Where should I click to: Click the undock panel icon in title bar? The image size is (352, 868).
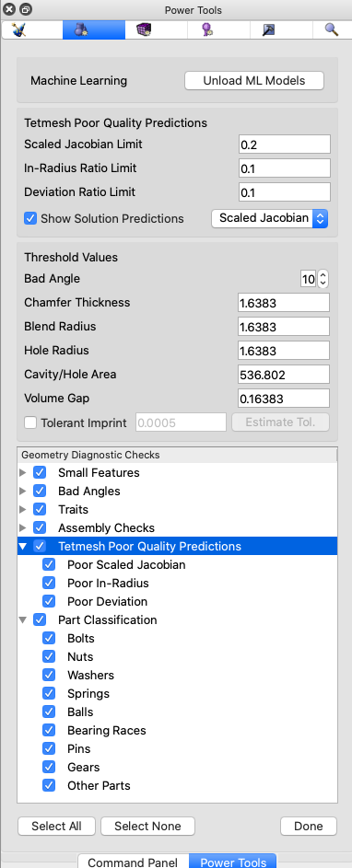pos(26,9)
